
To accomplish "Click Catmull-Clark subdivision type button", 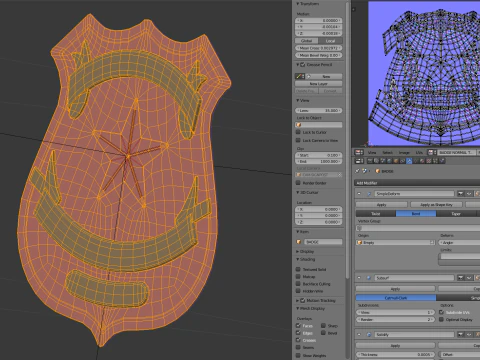I will tap(396, 297).
